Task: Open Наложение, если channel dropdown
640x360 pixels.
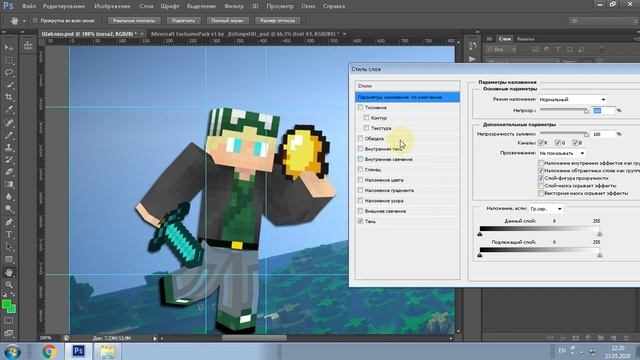Action: [x=546, y=209]
